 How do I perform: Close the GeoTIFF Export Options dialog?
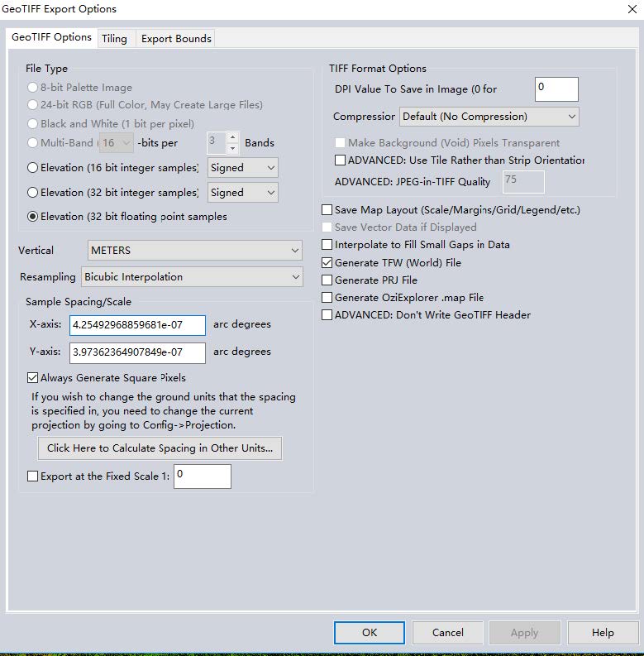[x=632, y=9]
